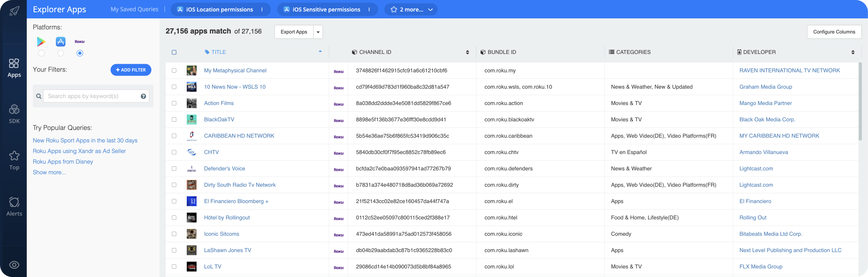The width and height of the screenshot is (868, 277).
Task: Open the Black Oak Media Corp. developer link
Action: tap(767, 120)
